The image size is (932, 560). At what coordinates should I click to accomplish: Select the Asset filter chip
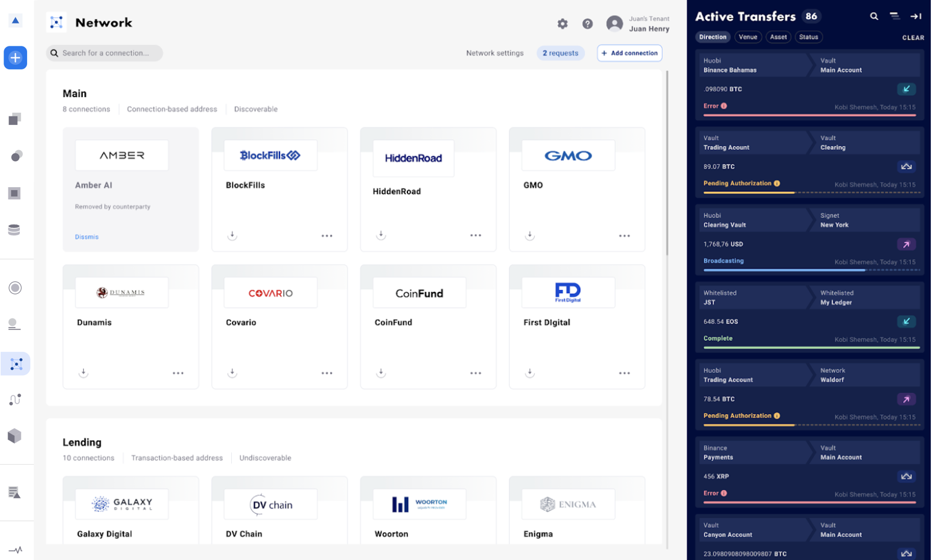[x=779, y=37]
